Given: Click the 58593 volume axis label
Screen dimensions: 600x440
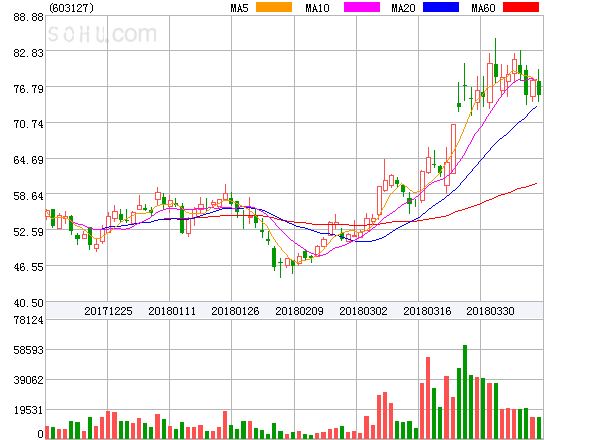Looking at the screenshot, I should coord(28,350).
